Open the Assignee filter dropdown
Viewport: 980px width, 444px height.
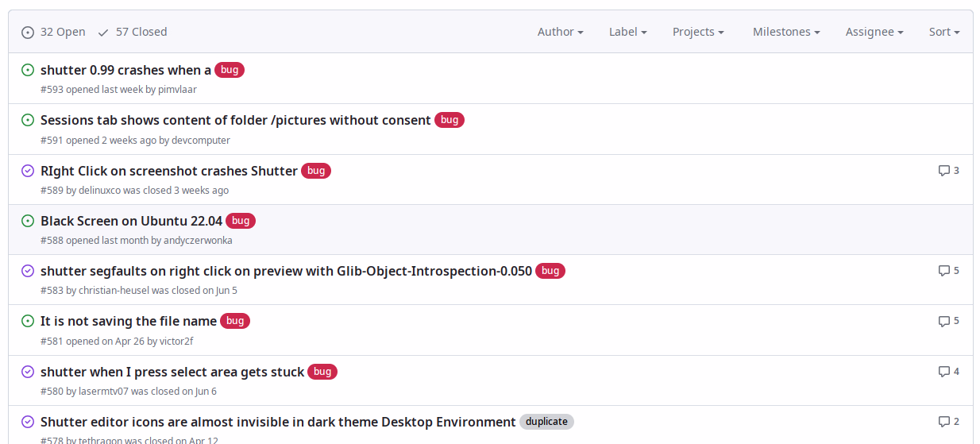pyautogui.click(x=874, y=32)
